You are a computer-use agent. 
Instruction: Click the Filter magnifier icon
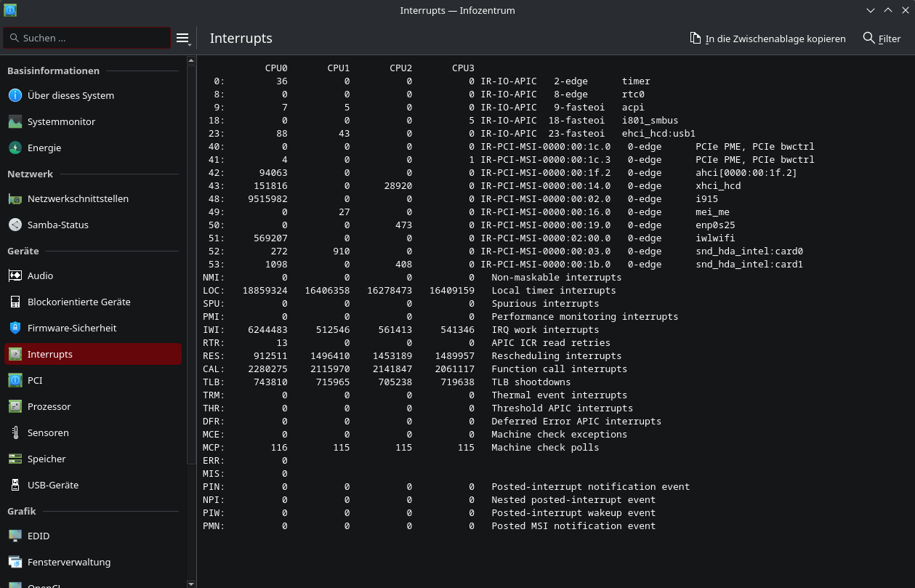coord(868,38)
